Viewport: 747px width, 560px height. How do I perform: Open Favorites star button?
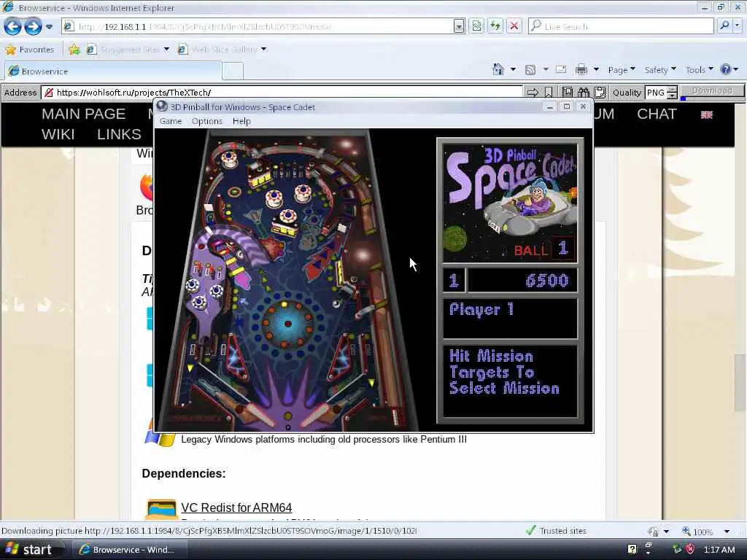(29, 50)
